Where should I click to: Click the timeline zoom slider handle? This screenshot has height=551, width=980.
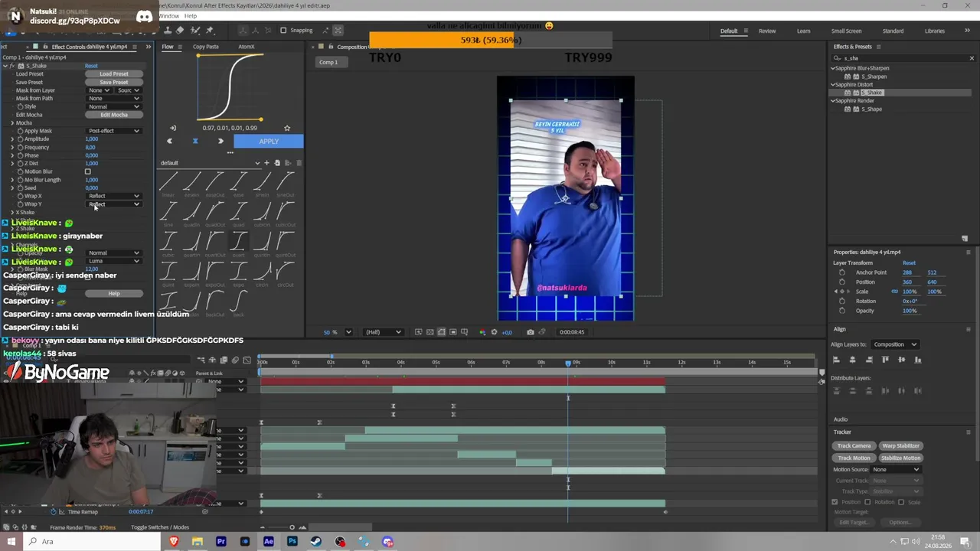tap(292, 527)
